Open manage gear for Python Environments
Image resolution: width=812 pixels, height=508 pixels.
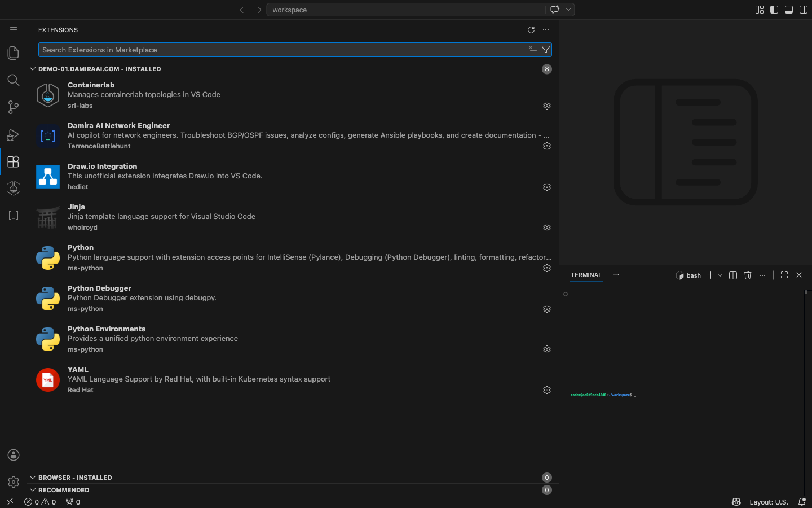click(x=547, y=349)
